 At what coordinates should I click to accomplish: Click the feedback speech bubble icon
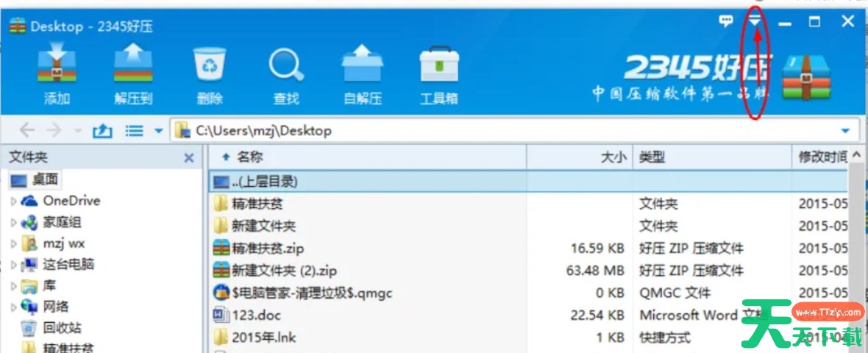point(726,21)
